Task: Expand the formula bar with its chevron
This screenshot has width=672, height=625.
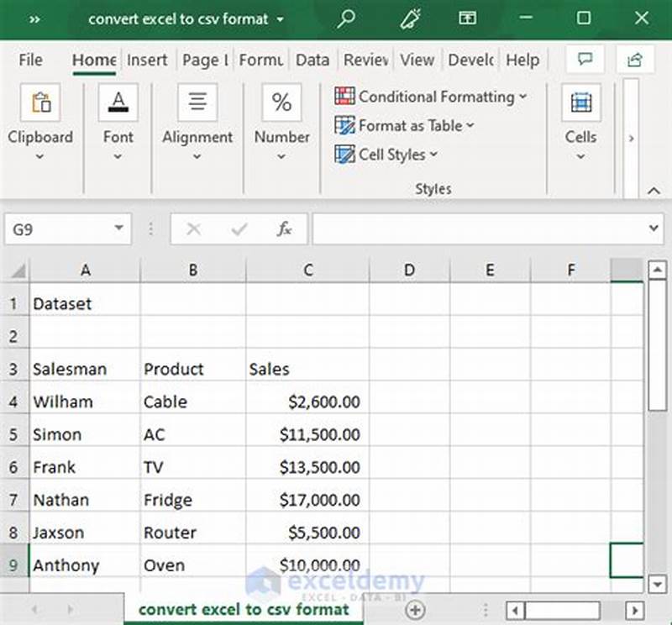Action: click(x=654, y=228)
